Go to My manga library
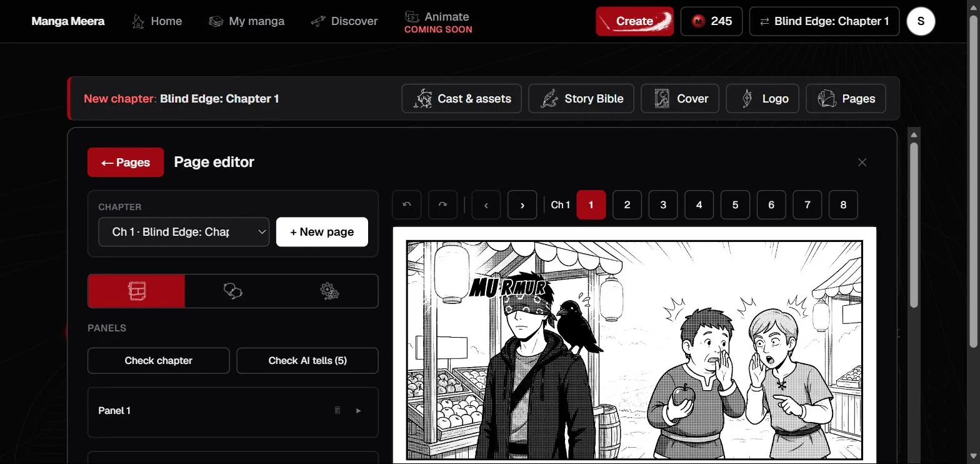 (246, 21)
